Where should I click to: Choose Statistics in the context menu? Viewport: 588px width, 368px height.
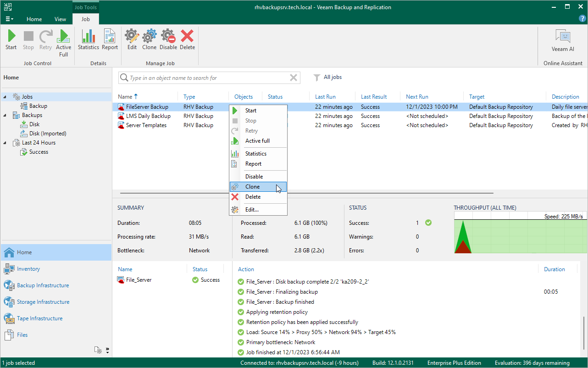pyautogui.click(x=258, y=154)
